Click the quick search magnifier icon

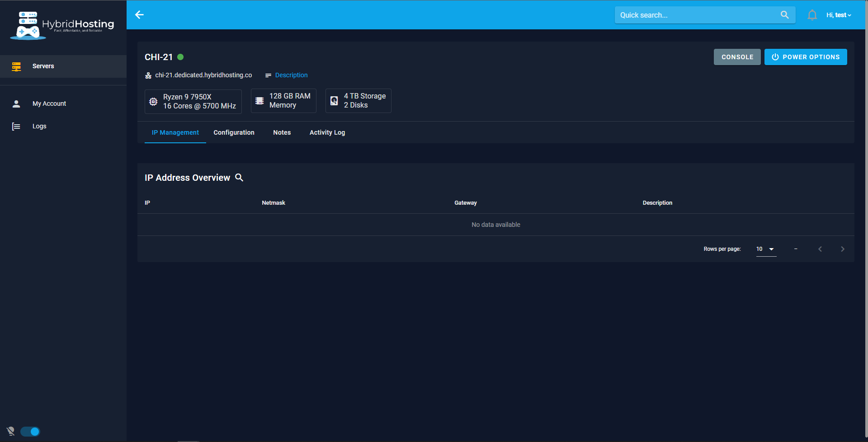click(x=785, y=15)
